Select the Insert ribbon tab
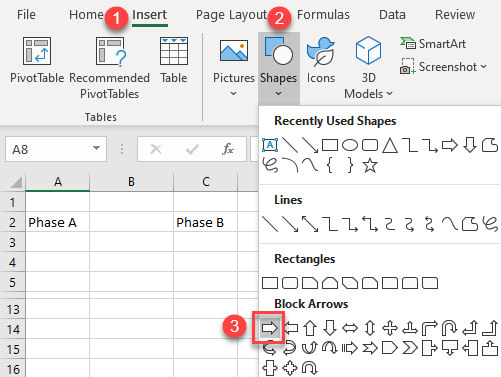The height and width of the screenshot is (377, 501). tap(149, 15)
